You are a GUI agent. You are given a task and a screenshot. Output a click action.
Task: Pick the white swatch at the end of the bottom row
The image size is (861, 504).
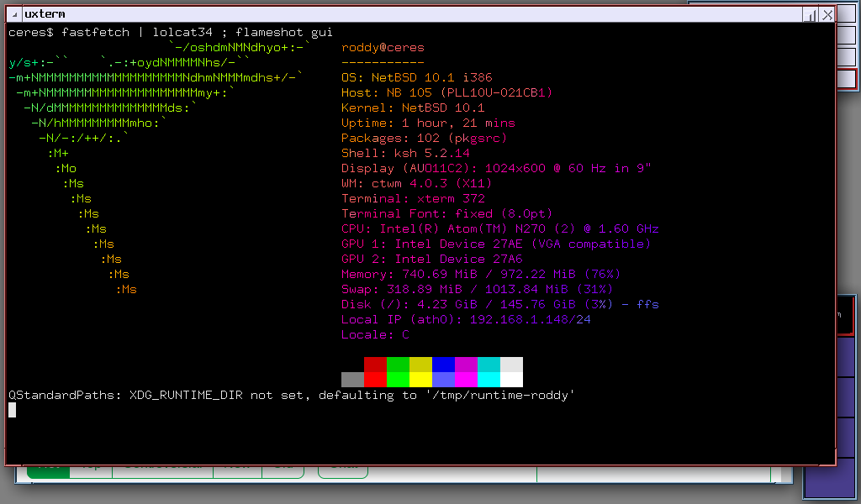pos(511,380)
